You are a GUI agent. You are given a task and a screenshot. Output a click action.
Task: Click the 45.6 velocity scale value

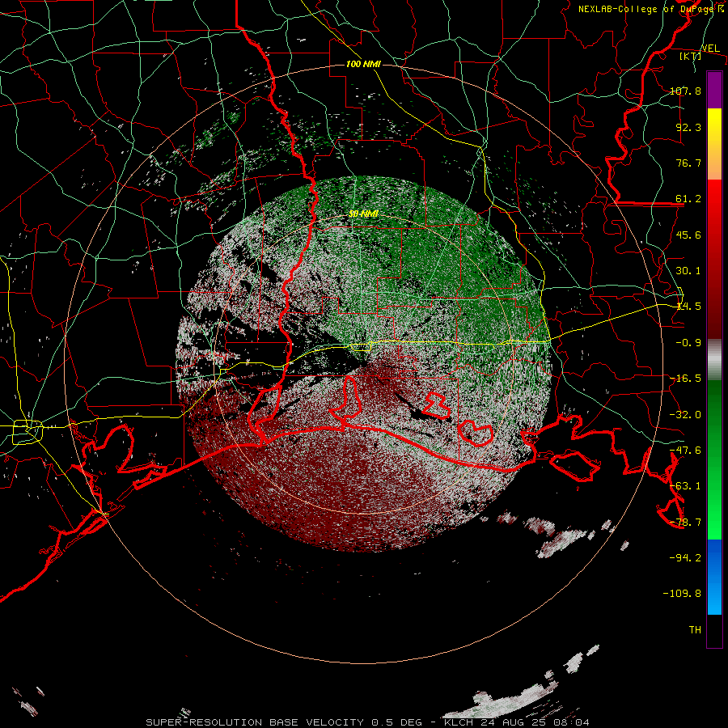(688, 235)
